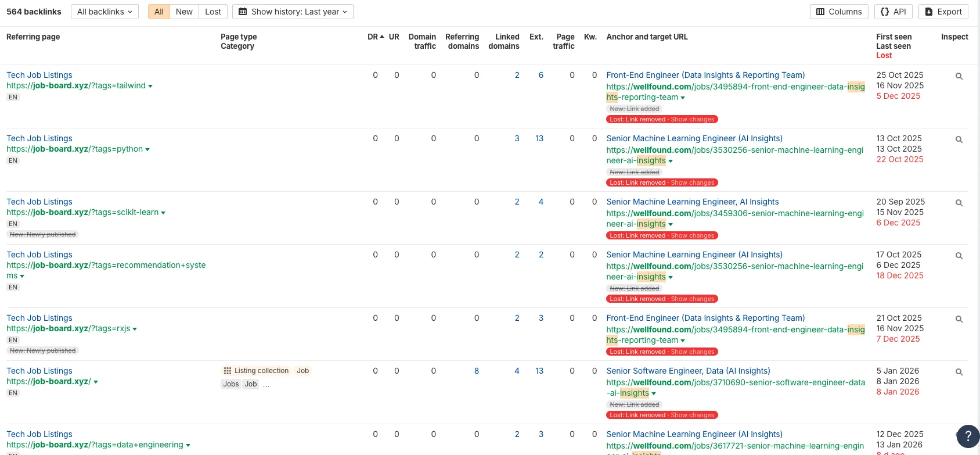
Task: Click the referring domains count 8
Action: [477, 371]
